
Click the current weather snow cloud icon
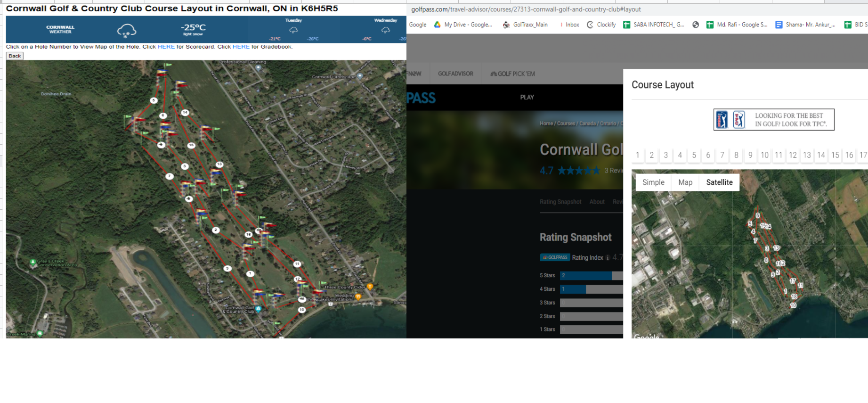(127, 31)
